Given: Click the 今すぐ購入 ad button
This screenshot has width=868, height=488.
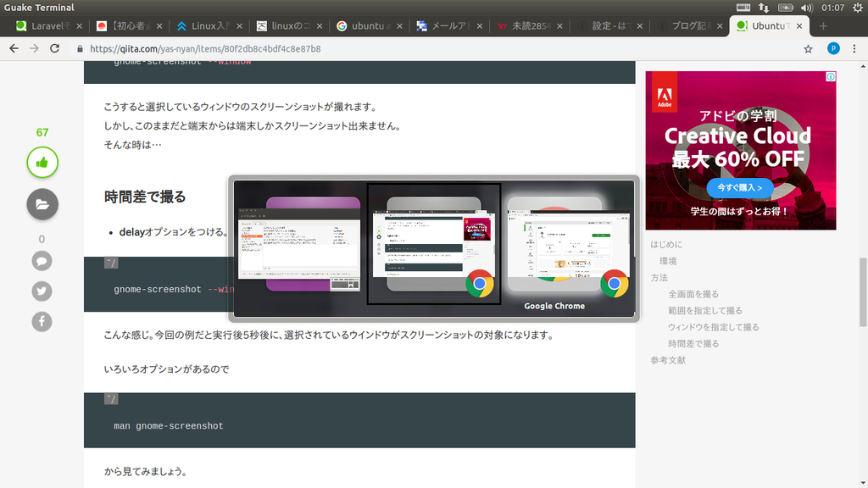Looking at the screenshot, I should coord(739,187).
